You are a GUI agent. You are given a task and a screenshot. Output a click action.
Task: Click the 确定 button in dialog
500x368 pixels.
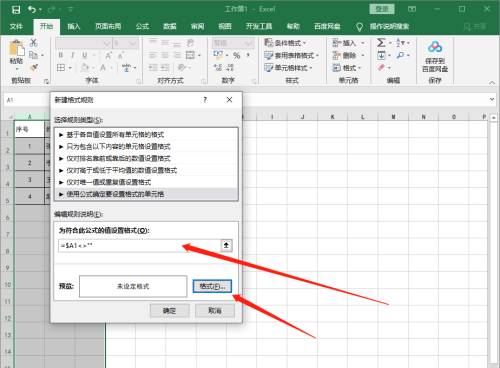point(169,311)
